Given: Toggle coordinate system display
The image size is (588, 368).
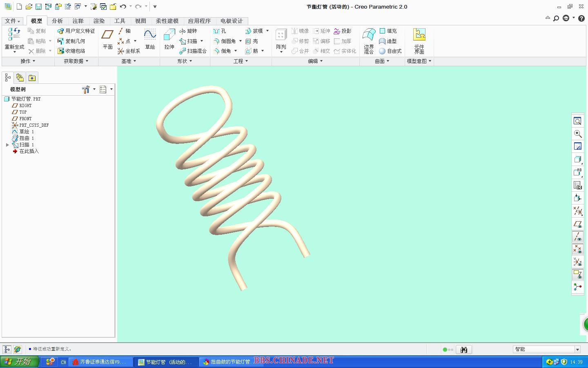Looking at the screenshot, I should click(x=577, y=262).
